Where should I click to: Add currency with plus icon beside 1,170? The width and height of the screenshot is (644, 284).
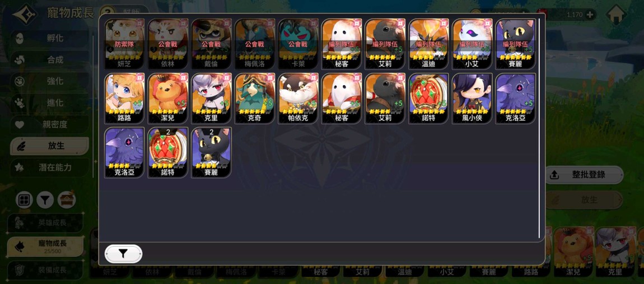click(590, 15)
